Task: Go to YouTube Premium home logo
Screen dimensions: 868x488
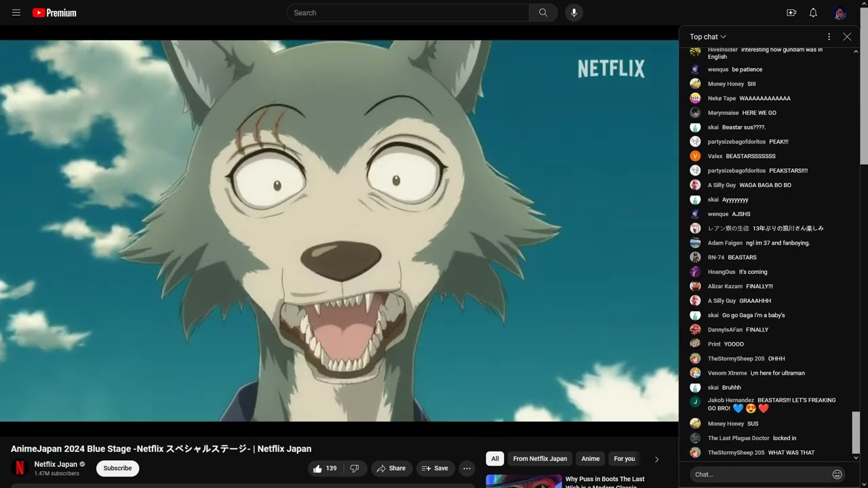Action: (x=54, y=13)
